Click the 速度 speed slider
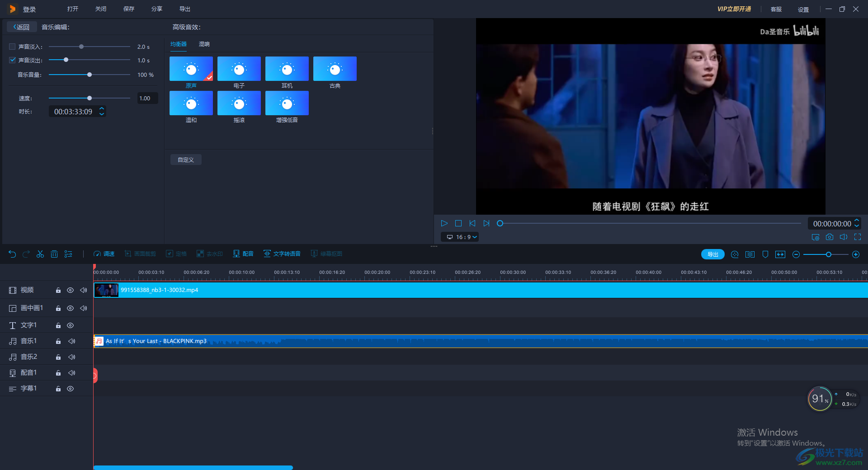This screenshot has height=470, width=868. click(x=90, y=98)
